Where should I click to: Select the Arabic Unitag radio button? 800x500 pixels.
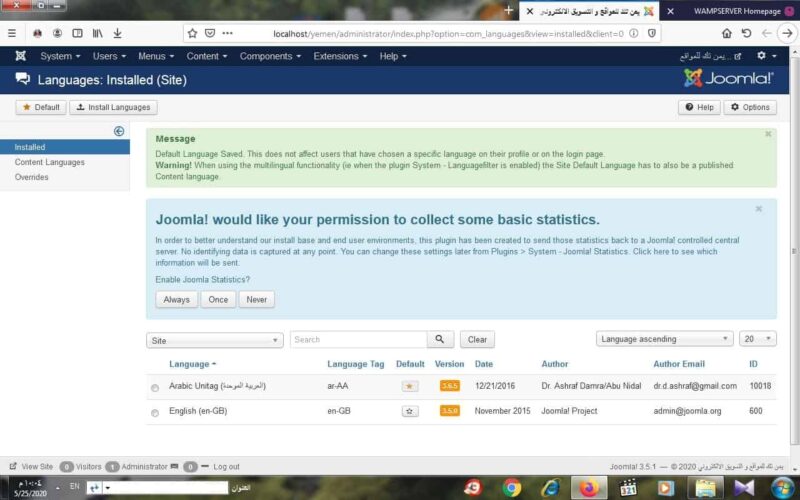pos(155,388)
